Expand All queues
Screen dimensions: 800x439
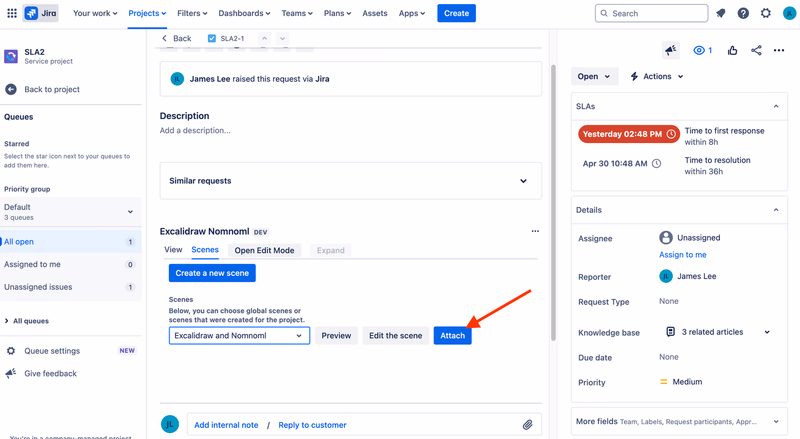point(27,321)
